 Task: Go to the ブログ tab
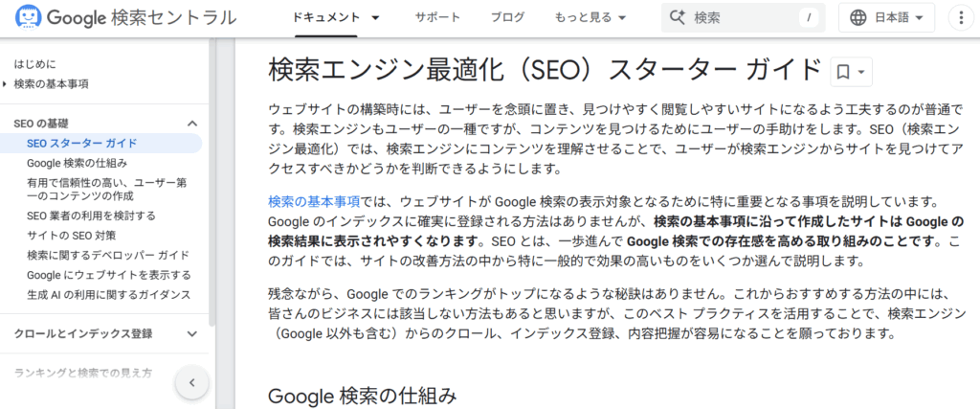click(x=507, y=17)
